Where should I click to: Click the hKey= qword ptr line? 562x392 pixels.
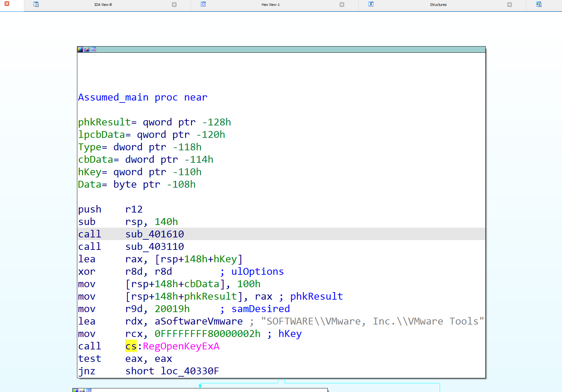pyautogui.click(x=140, y=172)
